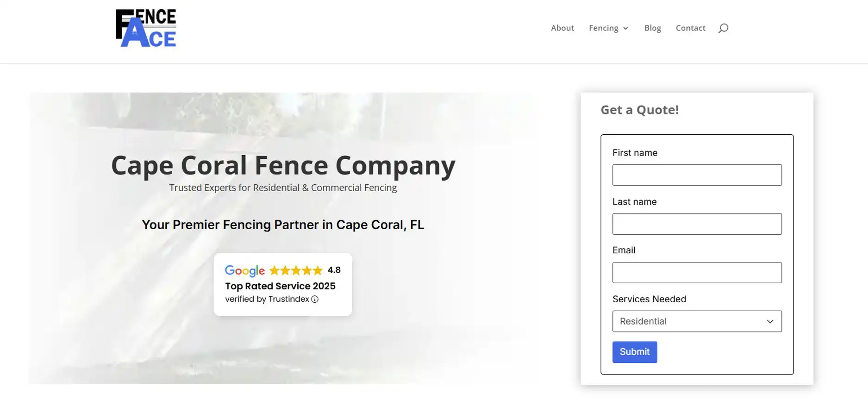Click into the Last name field

697,224
